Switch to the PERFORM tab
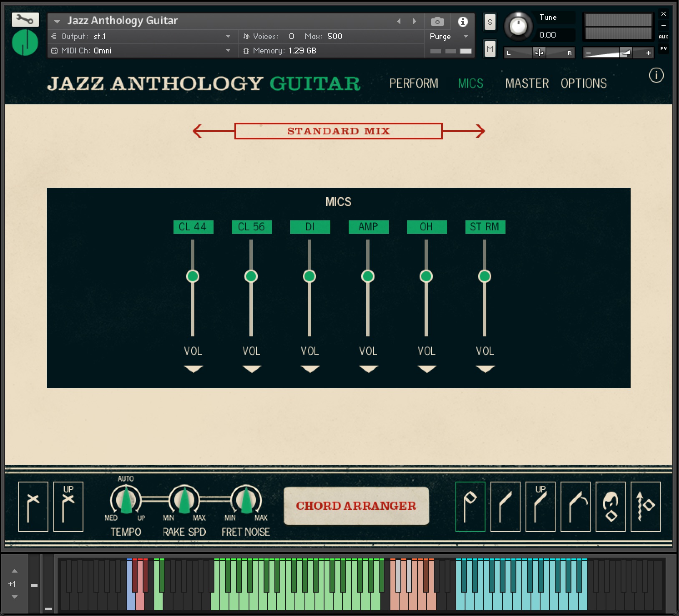This screenshot has height=616, width=679. coord(414,83)
